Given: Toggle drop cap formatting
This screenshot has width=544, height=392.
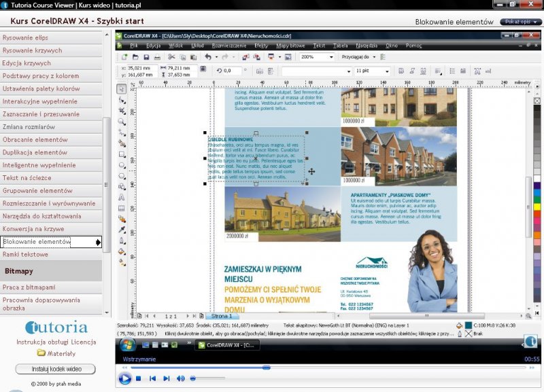Looking at the screenshot, I should click(463, 71).
